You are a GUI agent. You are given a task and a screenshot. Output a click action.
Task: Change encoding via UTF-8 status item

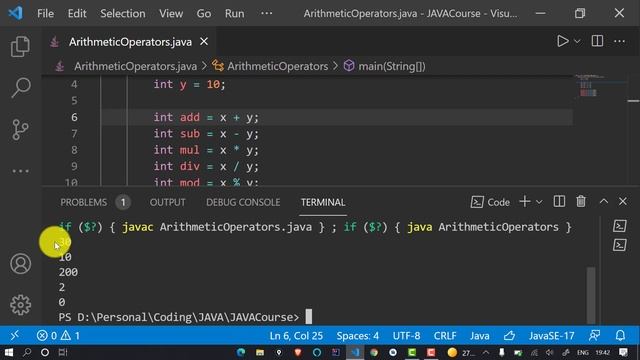(x=406, y=336)
